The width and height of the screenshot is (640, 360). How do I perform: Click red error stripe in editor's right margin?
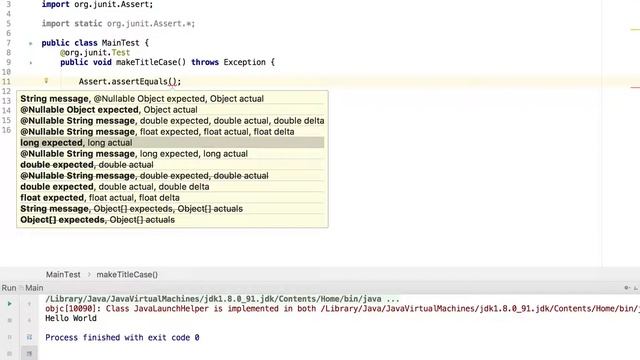point(635,87)
